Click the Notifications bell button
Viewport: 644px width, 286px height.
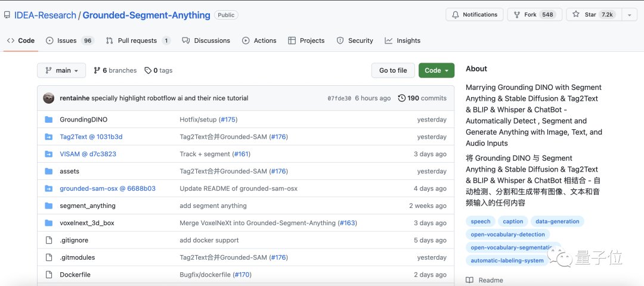pyautogui.click(x=475, y=14)
